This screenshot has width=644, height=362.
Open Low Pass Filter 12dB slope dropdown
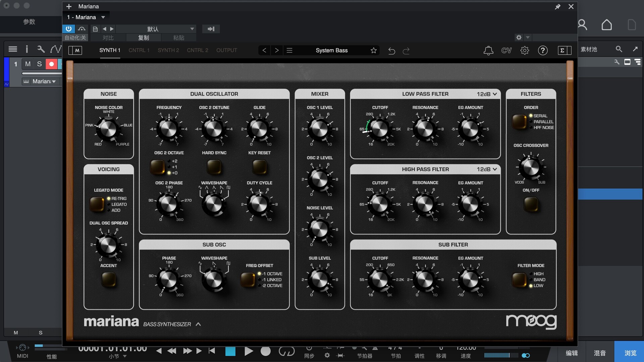(x=487, y=94)
